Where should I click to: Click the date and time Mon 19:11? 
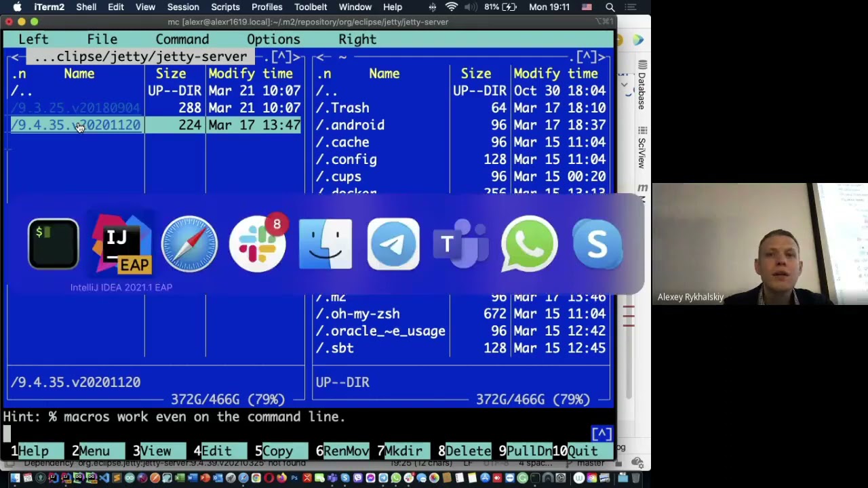(x=549, y=7)
